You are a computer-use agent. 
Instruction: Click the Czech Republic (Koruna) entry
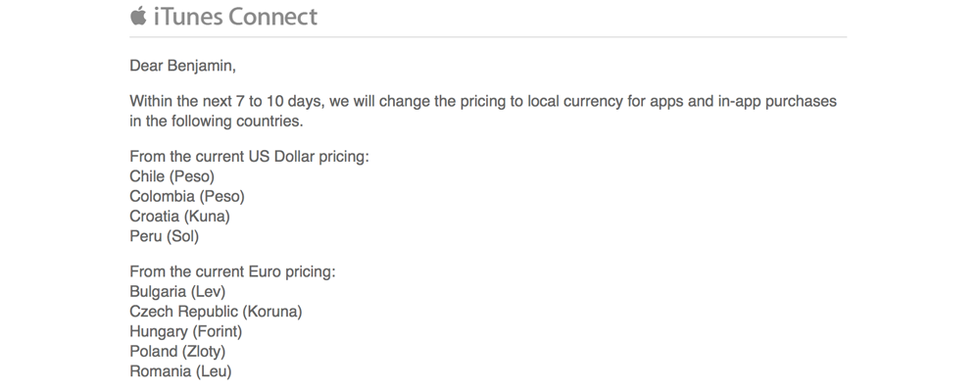(216, 311)
